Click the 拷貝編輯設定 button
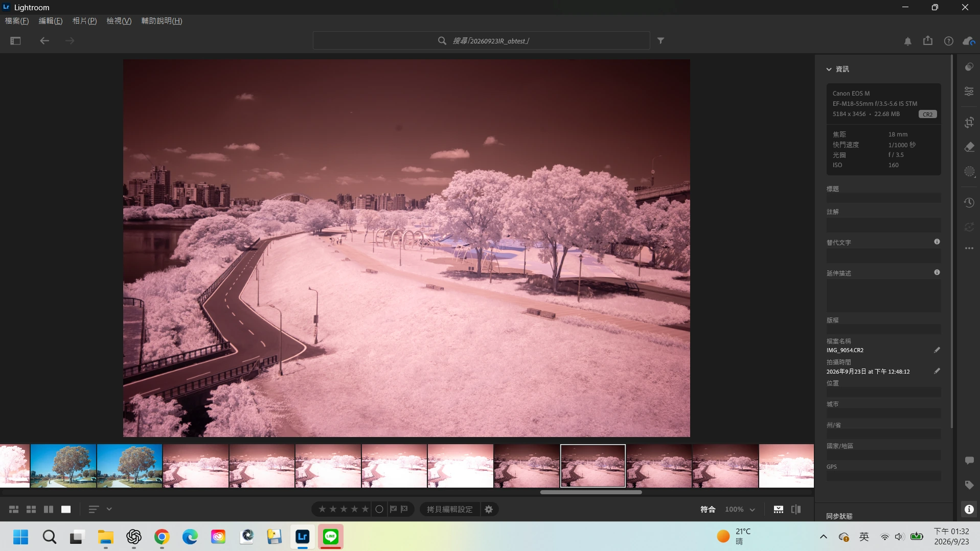The image size is (980, 551). tap(450, 510)
